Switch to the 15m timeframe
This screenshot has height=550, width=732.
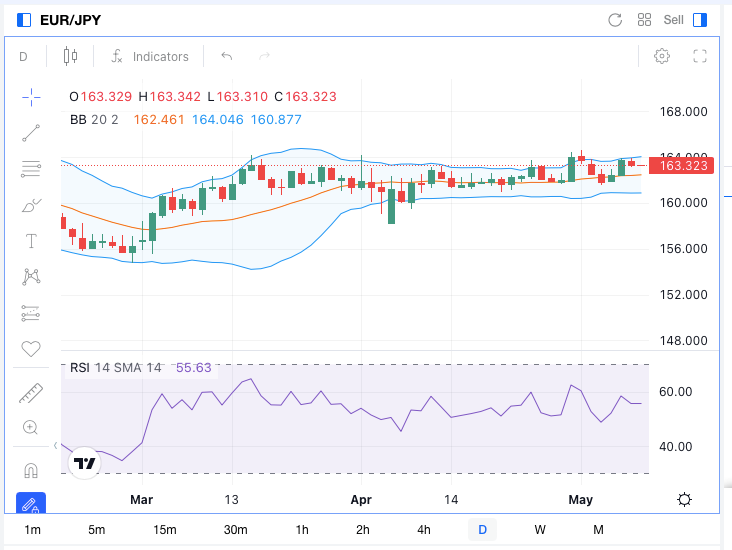[x=165, y=530]
